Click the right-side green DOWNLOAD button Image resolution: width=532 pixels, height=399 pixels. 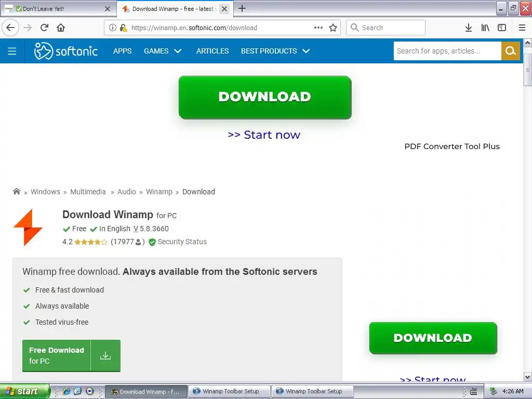tap(433, 338)
